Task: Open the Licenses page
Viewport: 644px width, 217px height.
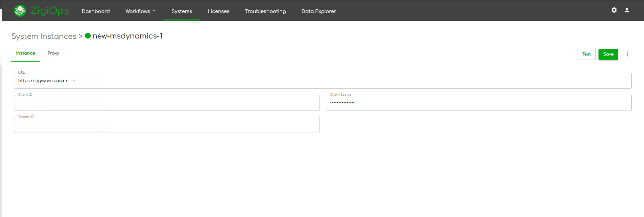Action: (x=218, y=11)
